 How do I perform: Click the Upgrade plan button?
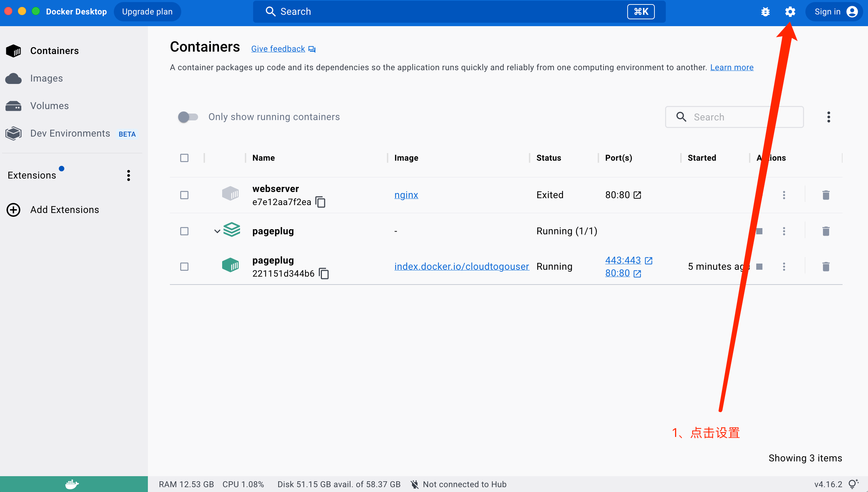147,12
